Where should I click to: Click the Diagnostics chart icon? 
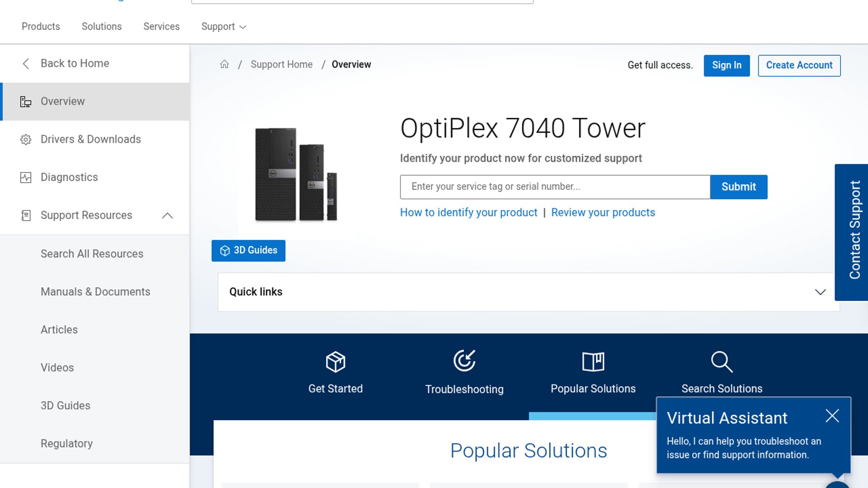pos(26,178)
